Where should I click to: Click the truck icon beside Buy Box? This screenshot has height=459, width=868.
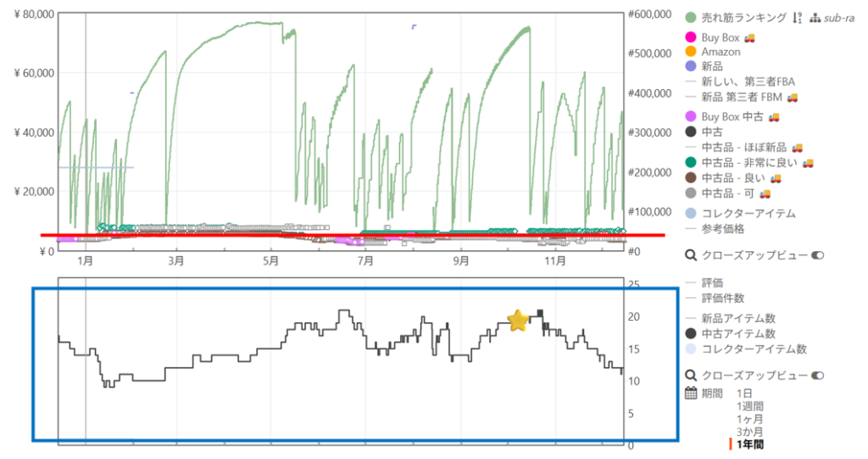[x=749, y=38]
